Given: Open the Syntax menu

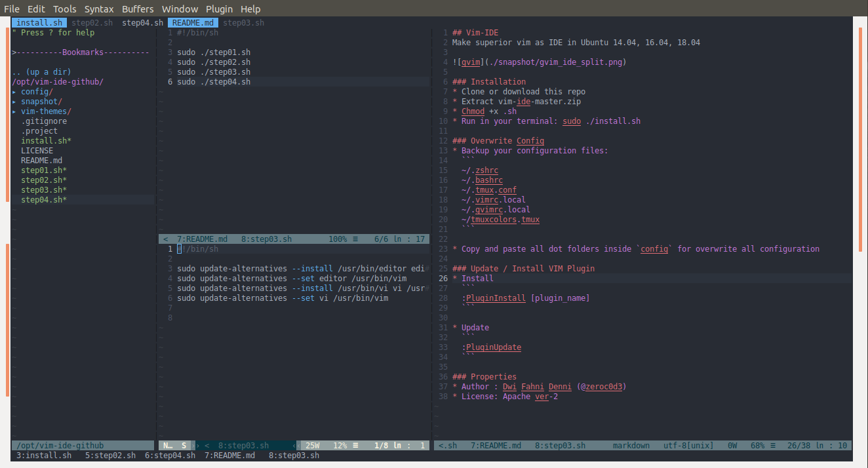Looking at the screenshot, I should point(99,9).
